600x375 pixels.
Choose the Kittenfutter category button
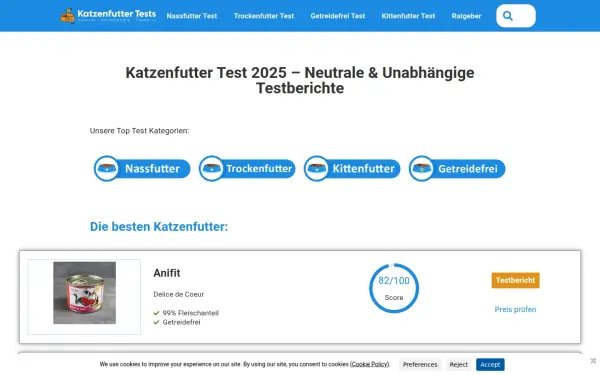pos(352,168)
